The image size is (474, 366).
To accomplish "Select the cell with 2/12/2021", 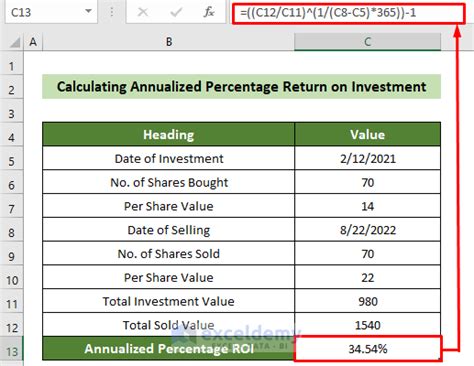I will coord(367,158).
